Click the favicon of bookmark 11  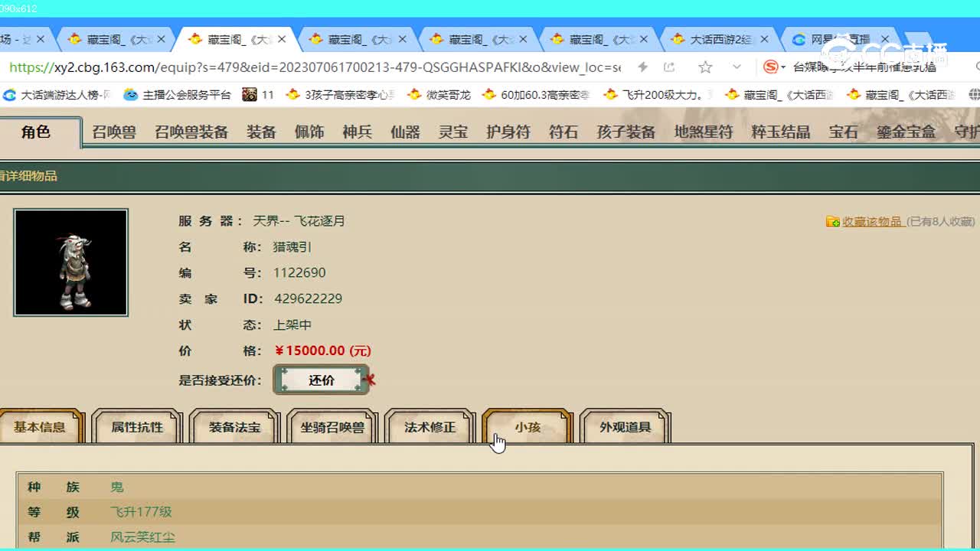coord(249,95)
